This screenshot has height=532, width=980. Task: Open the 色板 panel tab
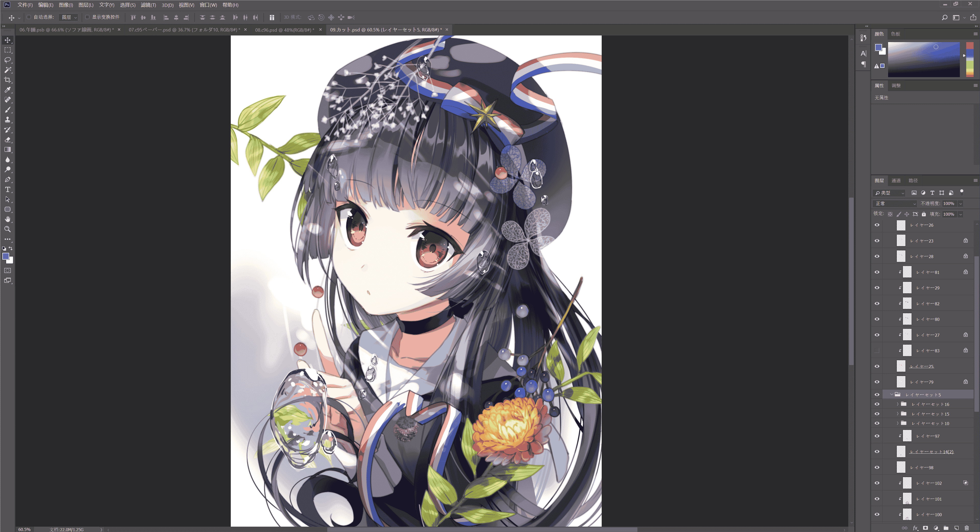896,34
